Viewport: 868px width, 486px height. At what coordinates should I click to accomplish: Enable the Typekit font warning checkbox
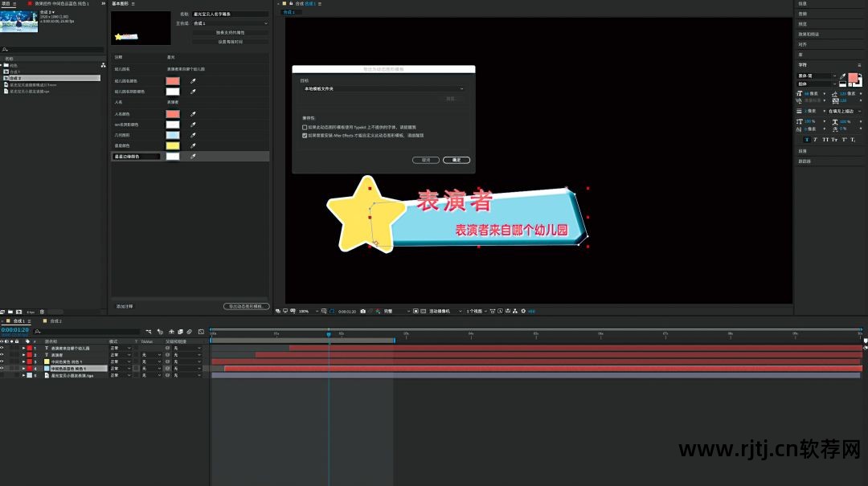pos(305,127)
